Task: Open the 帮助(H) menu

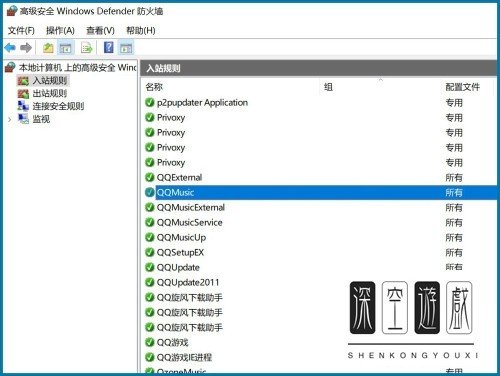Action: point(141,31)
